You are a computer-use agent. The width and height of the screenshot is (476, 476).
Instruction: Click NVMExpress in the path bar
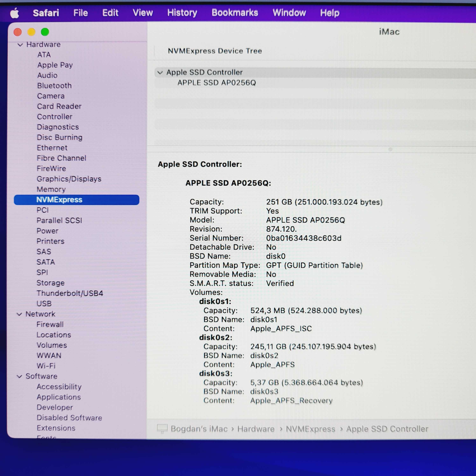point(310,429)
